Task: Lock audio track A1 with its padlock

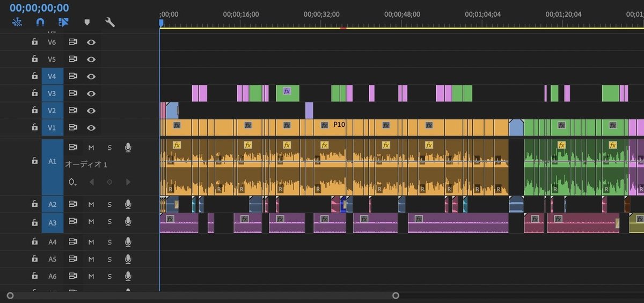Action: click(34, 161)
